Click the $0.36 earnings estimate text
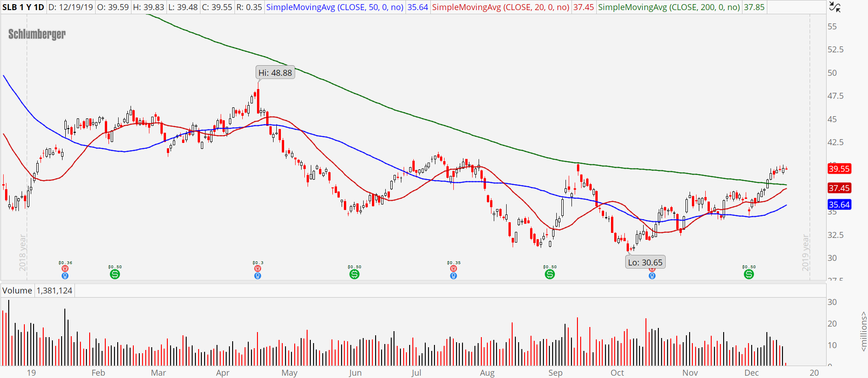 point(65,263)
